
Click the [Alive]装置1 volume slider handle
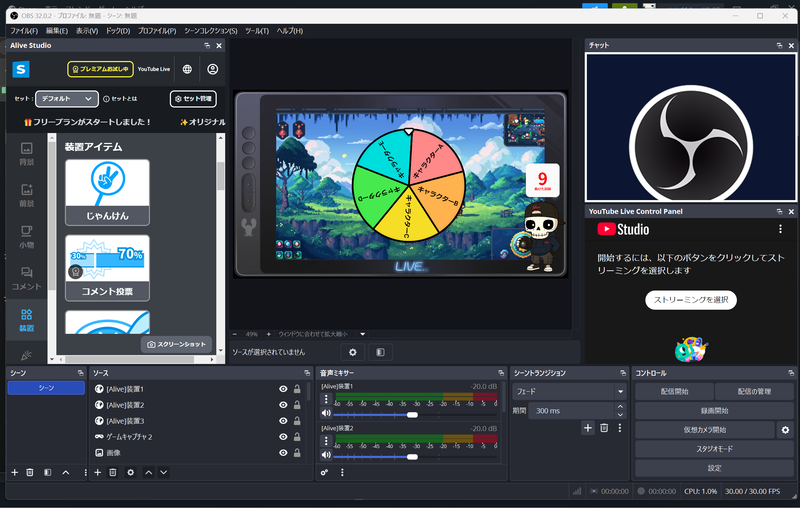(412, 415)
